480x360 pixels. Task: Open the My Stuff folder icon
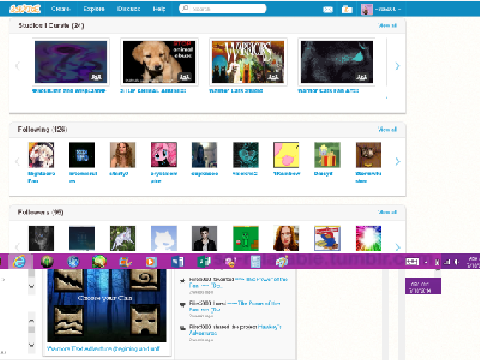(347, 9)
